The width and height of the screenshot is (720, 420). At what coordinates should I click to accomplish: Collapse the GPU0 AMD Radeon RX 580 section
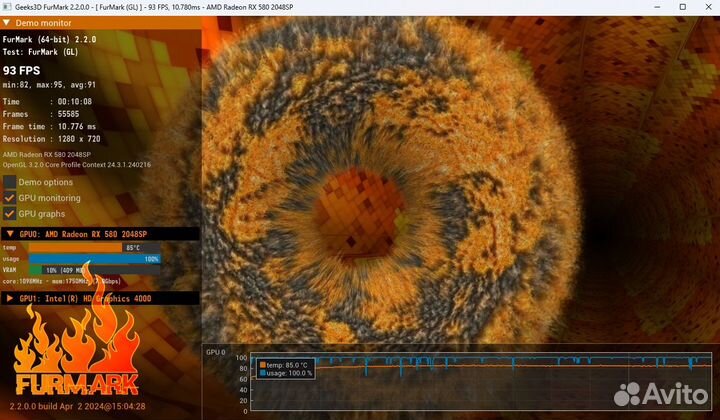point(10,234)
